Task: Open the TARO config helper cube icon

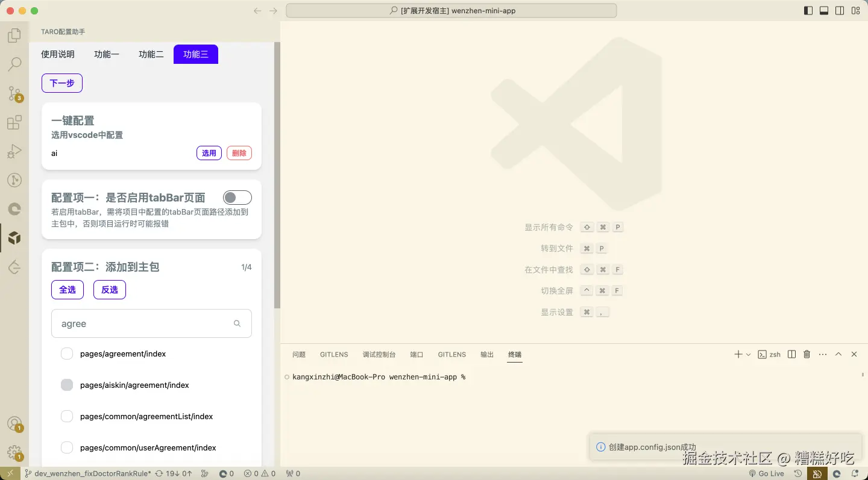Action: coord(14,238)
